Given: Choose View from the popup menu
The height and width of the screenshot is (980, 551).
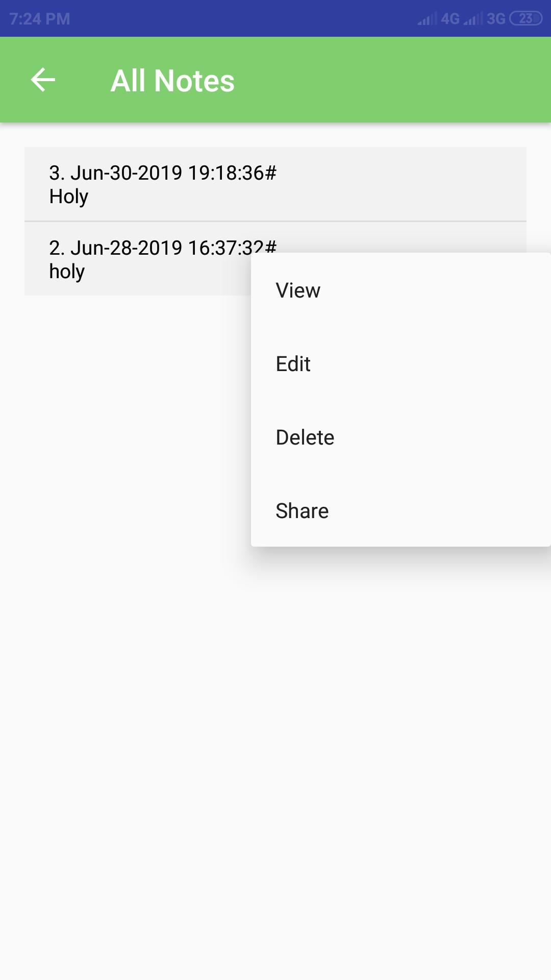Looking at the screenshot, I should (400, 290).
